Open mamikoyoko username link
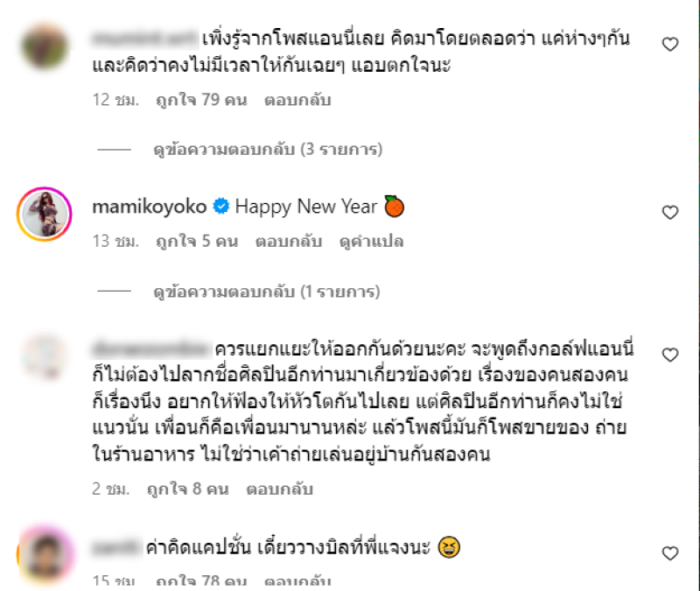The width and height of the screenshot is (700, 591). coord(149,207)
